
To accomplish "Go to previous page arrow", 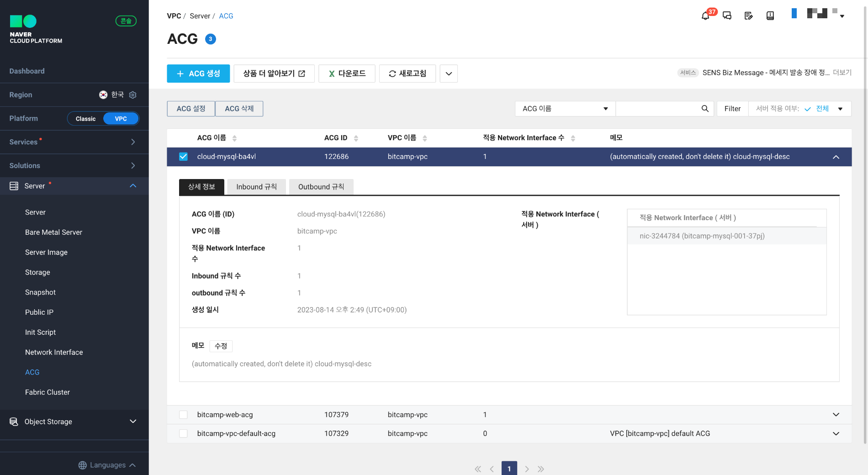I will point(492,469).
